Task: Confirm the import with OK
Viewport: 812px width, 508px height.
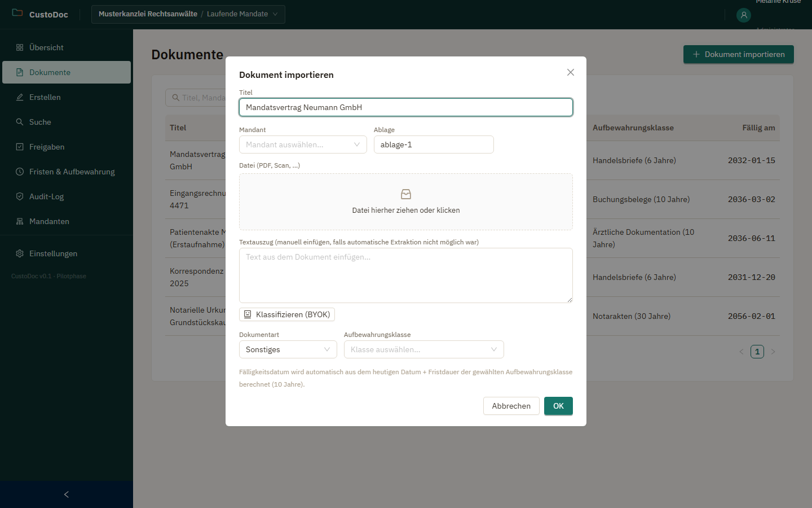Action: [x=558, y=406]
